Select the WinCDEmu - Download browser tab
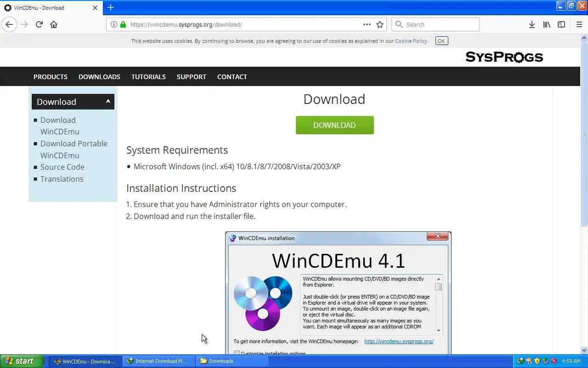This screenshot has height=368, width=588. point(51,8)
